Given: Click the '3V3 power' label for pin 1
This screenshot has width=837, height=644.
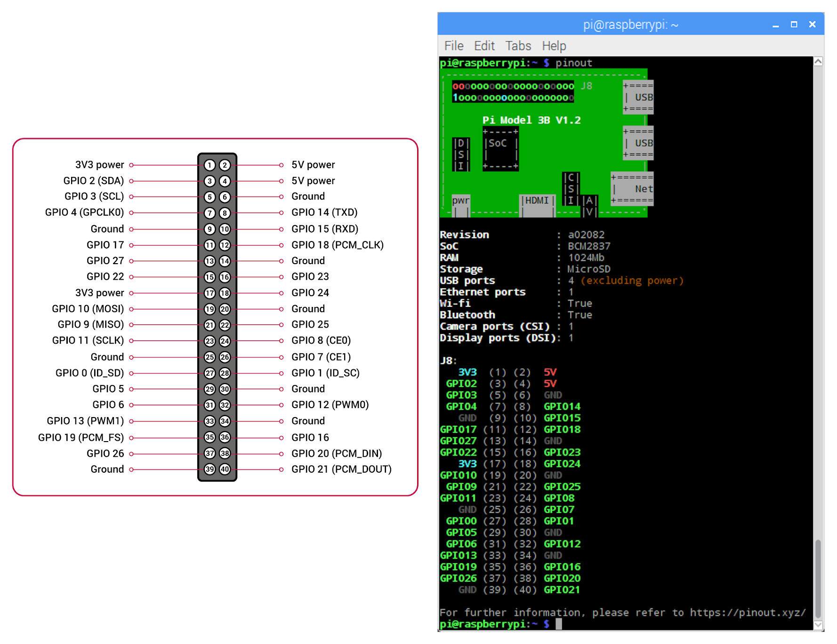Looking at the screenshot, I should [x=99, y=165].
